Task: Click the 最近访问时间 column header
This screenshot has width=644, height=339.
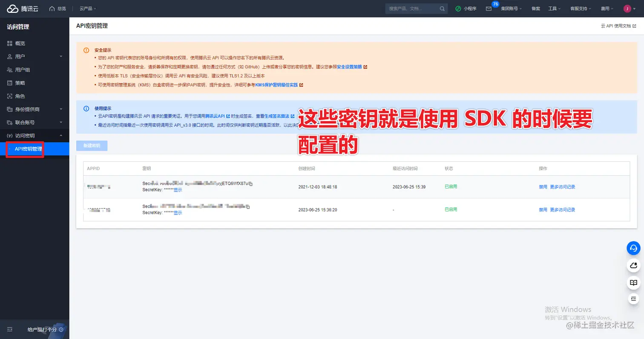Action: click(x=405, y=168)
